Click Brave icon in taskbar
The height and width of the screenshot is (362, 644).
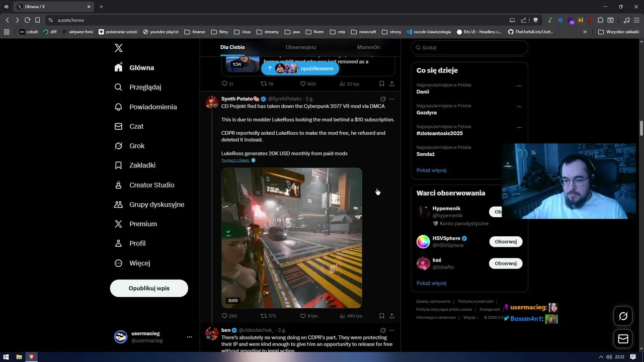pos(31,357)
